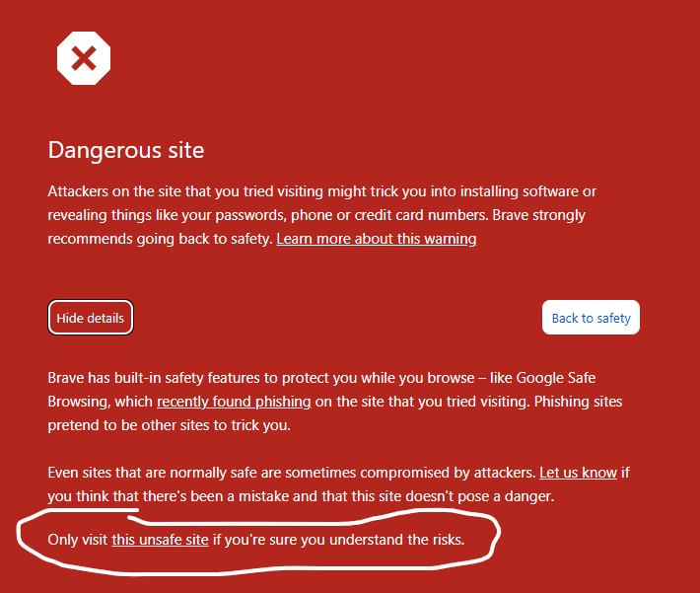Click the white octagon warning X icon
This screenshot has height=593, width=700.
pos(84,58)
